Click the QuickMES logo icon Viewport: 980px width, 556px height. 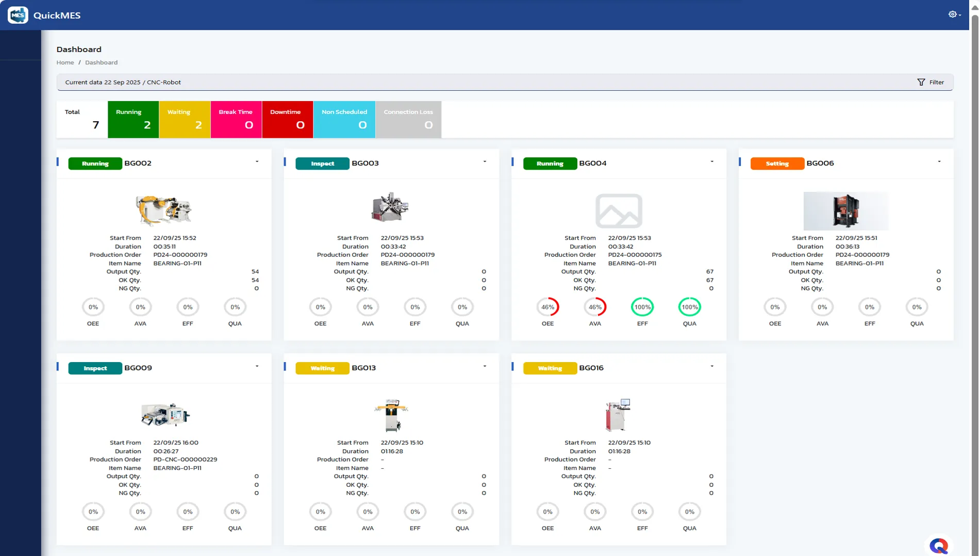[18, 15]
